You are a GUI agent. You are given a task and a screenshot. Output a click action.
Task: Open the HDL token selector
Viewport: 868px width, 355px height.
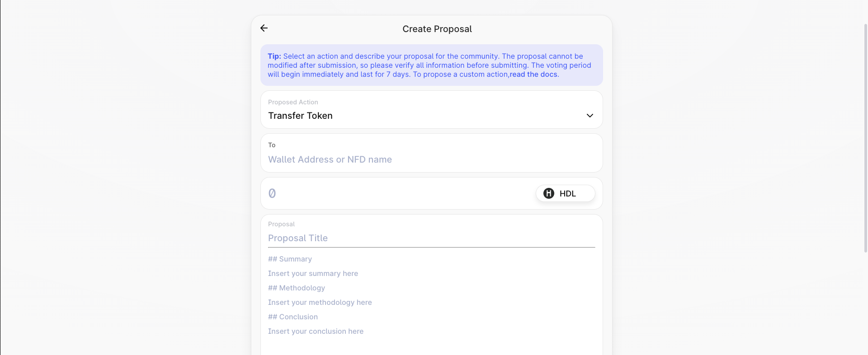(x=566, y=193)
